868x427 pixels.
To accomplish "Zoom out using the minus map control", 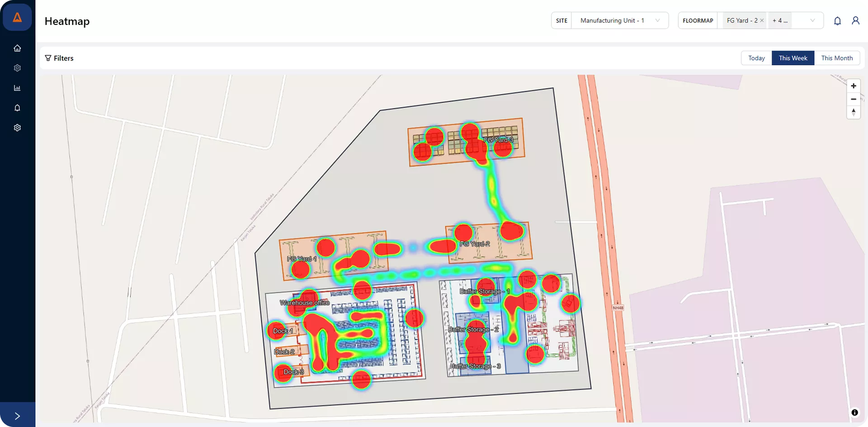I will (x=854, y=99).
